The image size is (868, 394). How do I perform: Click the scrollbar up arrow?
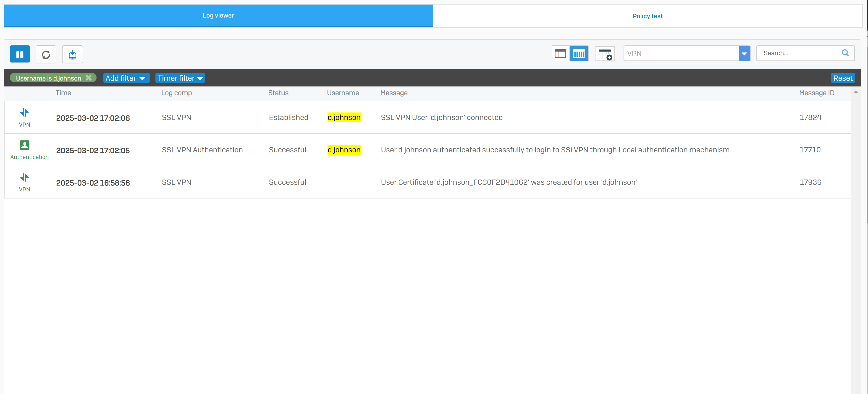(x=855, y=91)
